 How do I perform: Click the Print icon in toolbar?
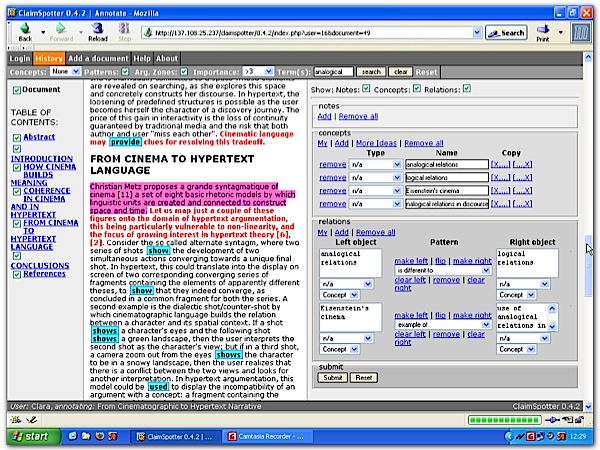point(543,29)
